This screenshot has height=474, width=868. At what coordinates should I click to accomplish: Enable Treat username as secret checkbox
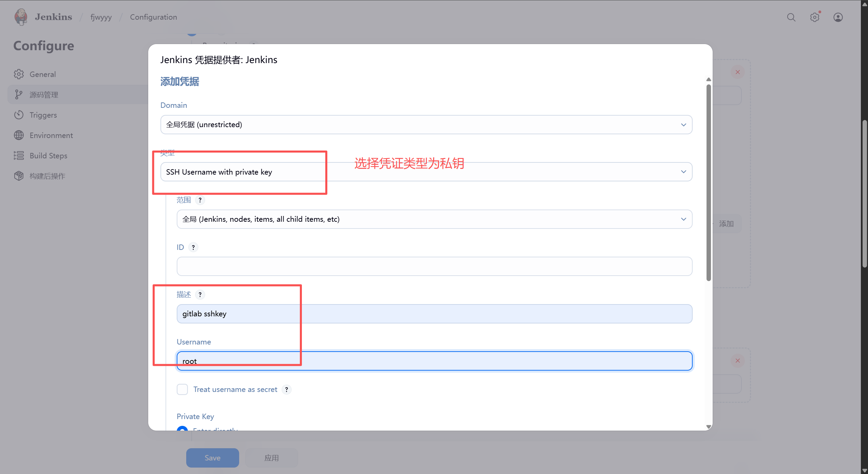point(182,390)
